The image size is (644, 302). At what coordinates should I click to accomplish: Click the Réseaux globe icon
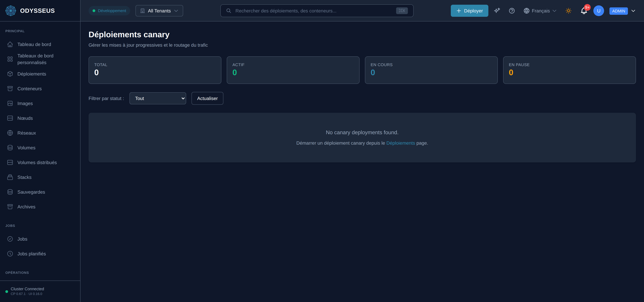coord(10,133)
